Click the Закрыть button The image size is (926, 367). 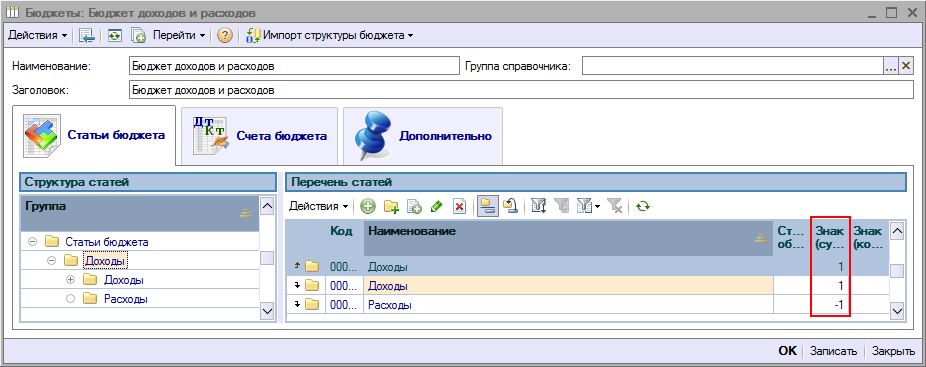(894, 351)
